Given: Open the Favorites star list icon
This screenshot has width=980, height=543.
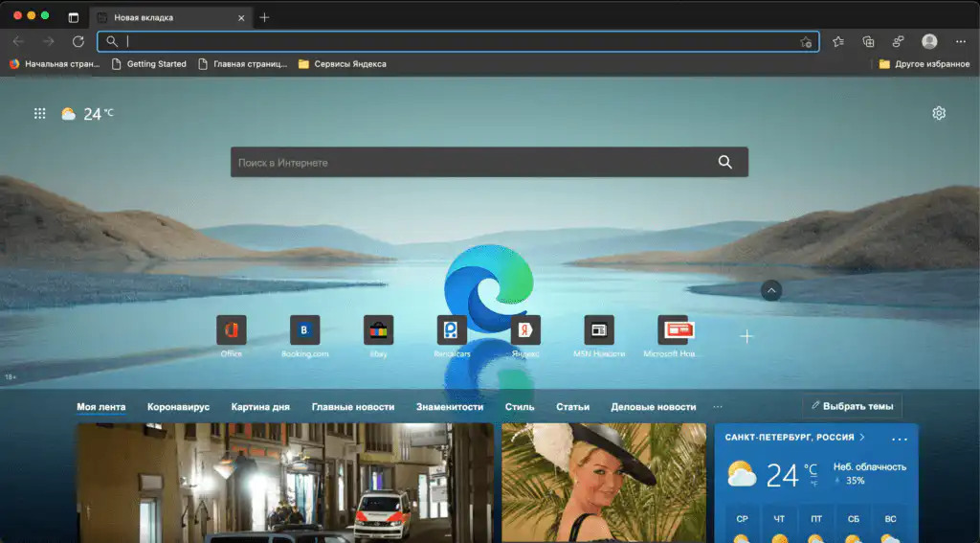Looking at the screenshot, I should 838,41.
